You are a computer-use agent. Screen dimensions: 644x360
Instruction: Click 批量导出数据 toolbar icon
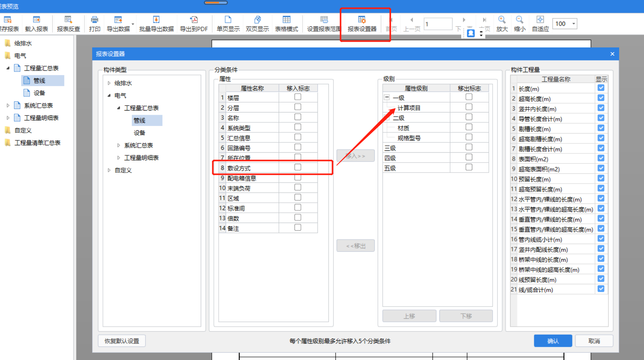click(156, 24)
